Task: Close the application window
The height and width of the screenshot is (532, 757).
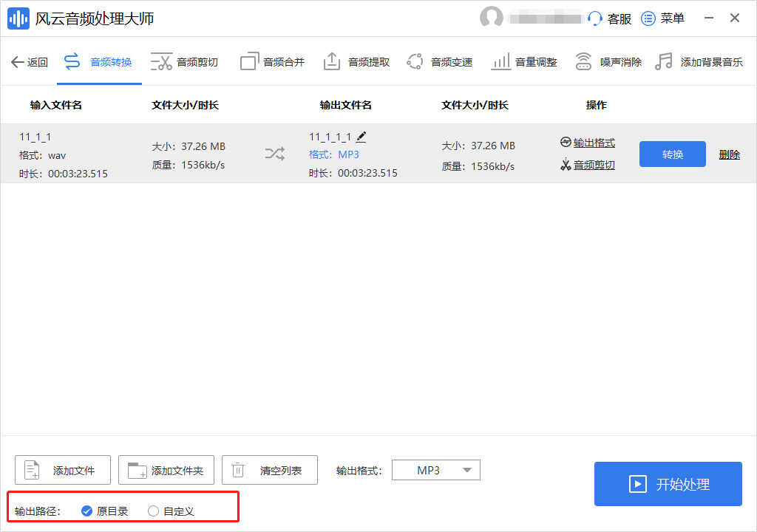Action: (735, 18)
